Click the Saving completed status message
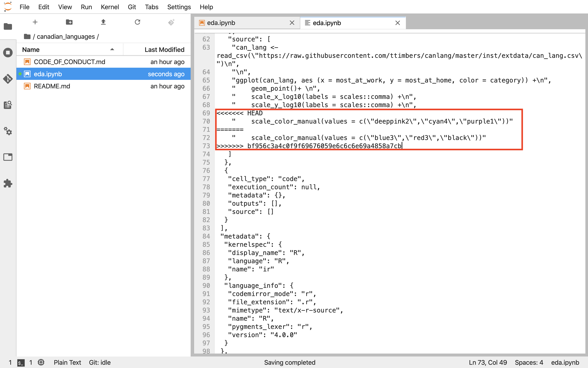Image resolution: width=588 pixels, height=368 pixels. click(290, 362)
